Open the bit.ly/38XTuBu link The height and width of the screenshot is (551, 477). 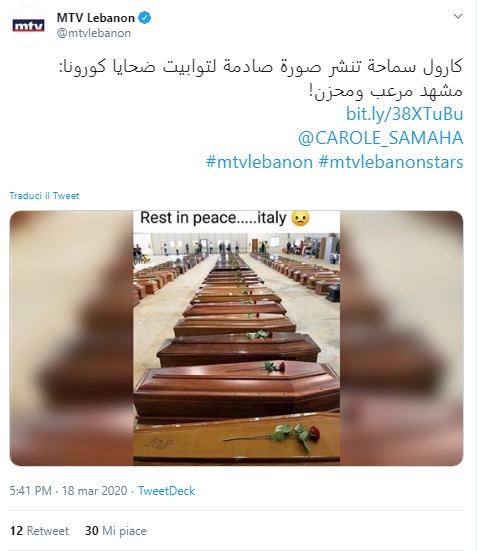(x=404, y=114)
